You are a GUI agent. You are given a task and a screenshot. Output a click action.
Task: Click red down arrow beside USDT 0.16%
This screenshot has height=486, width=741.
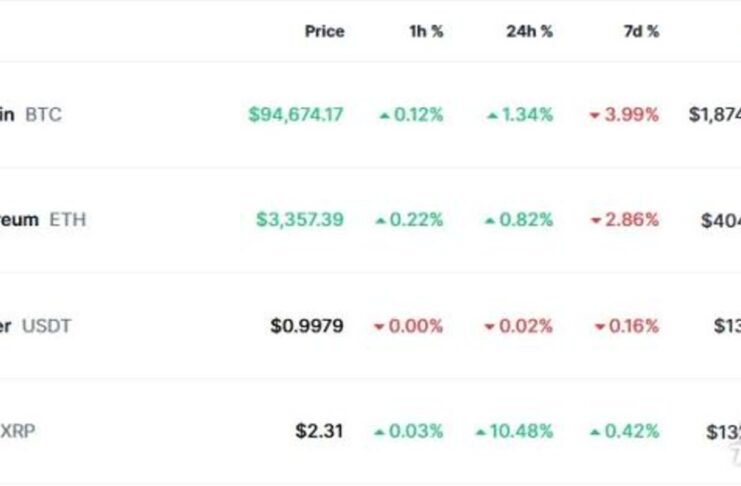(600, 327)
